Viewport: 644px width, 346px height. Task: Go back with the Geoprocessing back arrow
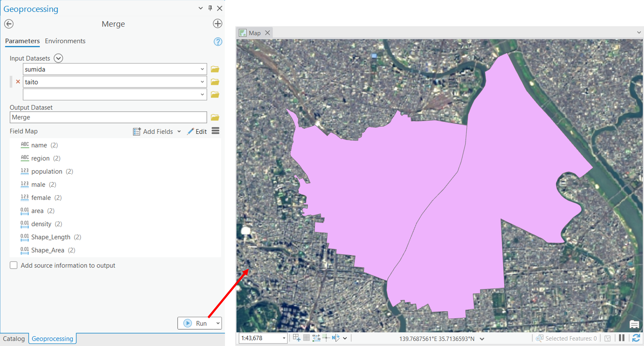coord(9,24)
